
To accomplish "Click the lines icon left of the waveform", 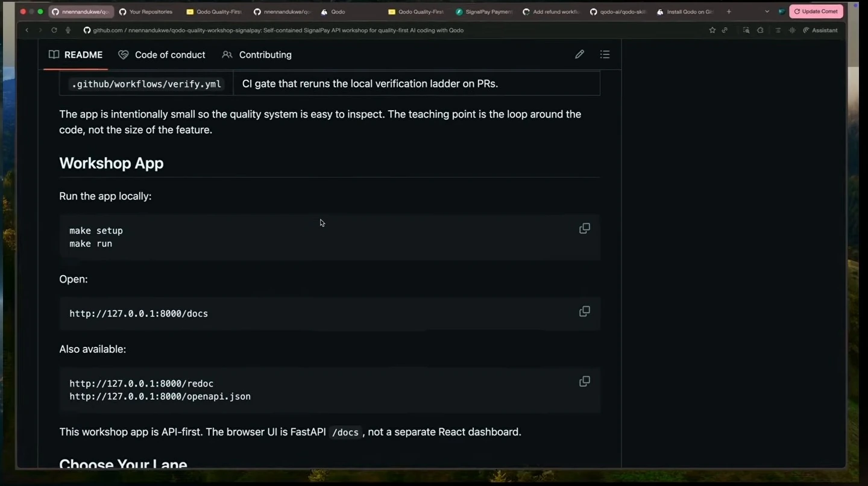I will point(778,30).
